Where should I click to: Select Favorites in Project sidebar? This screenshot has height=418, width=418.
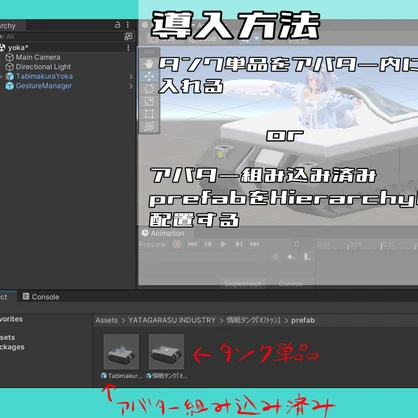(11, 319)
